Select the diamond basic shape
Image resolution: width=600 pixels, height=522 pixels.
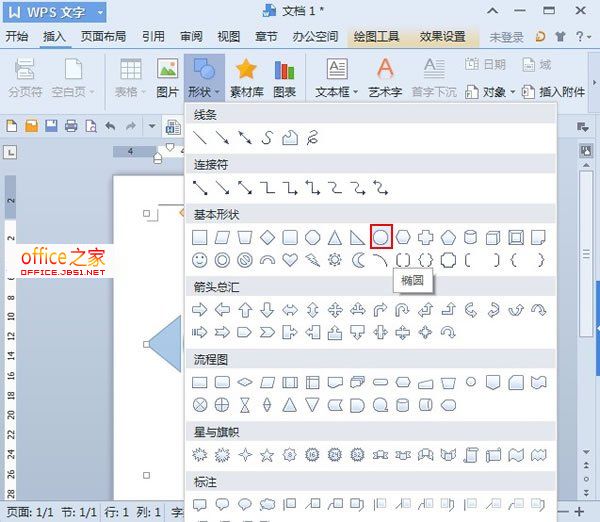tap(267, 238)
